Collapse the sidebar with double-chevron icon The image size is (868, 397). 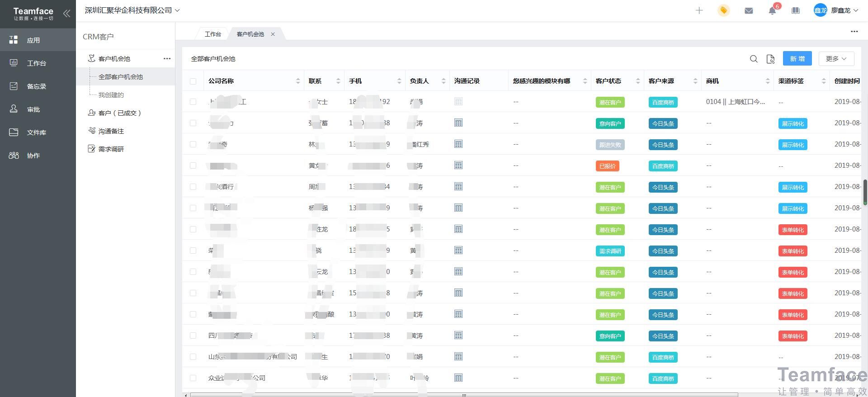click(x=66, y=14)
